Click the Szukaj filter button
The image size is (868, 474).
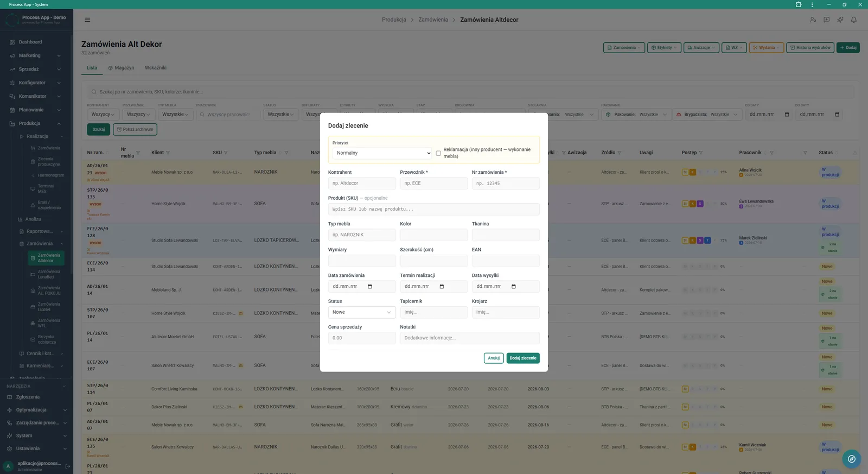98,129
